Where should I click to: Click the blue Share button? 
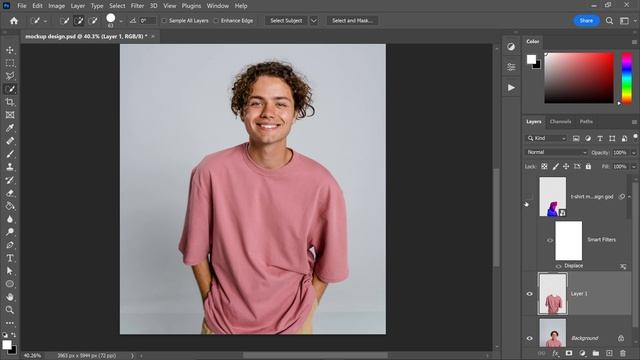pos(586,21)
